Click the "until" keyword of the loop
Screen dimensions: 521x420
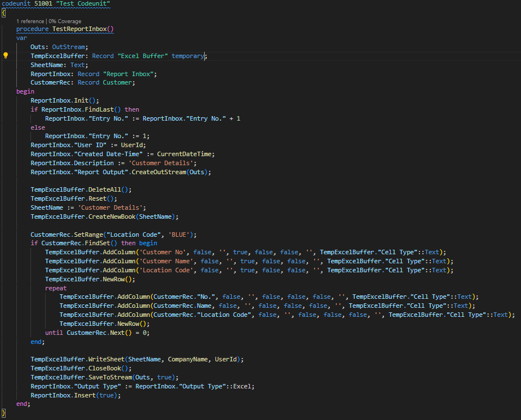[54, 333]
